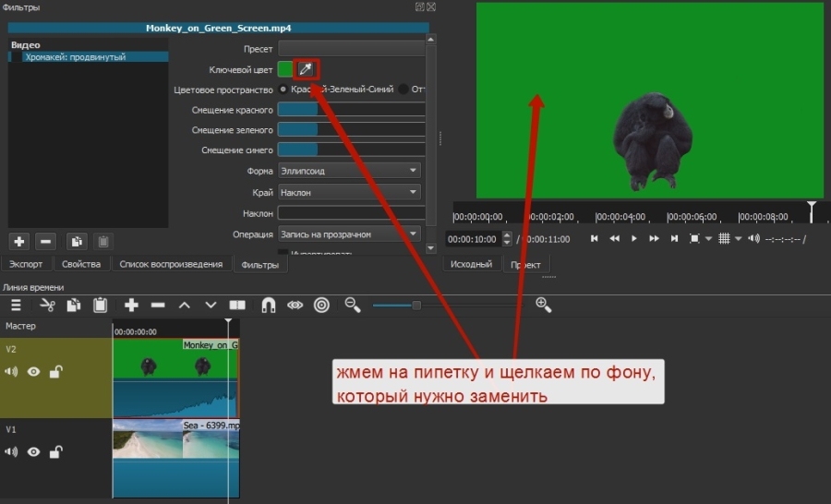Click the ripple target icon in timeline toolbar
This screenshot has width=831, height=504.
point(321,305)
